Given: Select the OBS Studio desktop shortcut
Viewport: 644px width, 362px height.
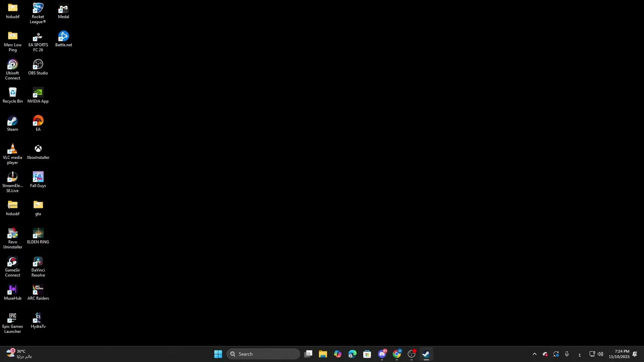Looking at the screenshot, I should pyautogui.click(x=38, y=67).
